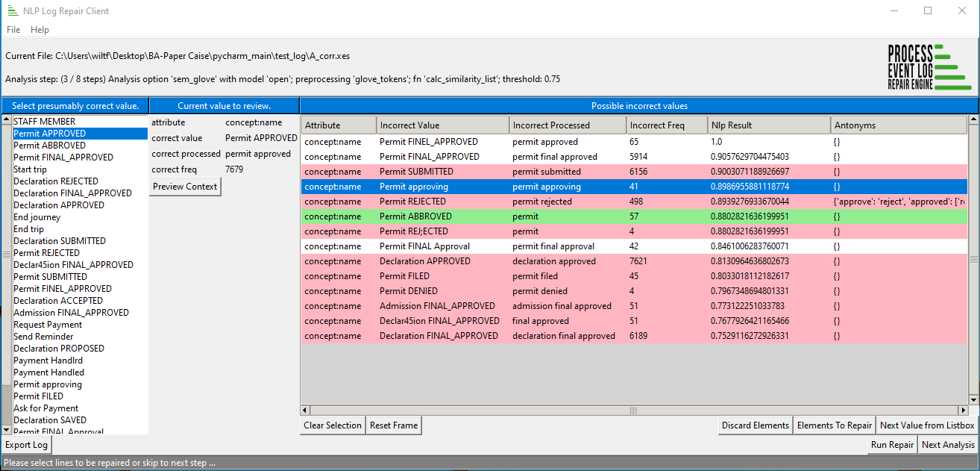
Task: Open the Help menu
Action: point(40,30)
